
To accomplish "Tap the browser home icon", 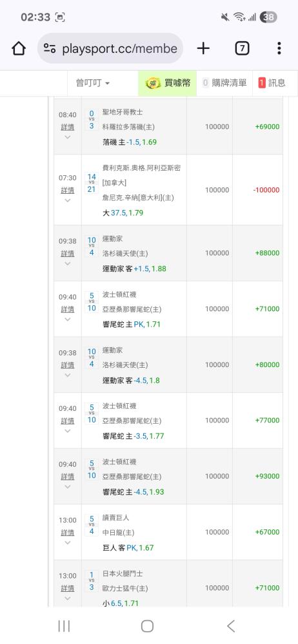I will coord(19,48).
